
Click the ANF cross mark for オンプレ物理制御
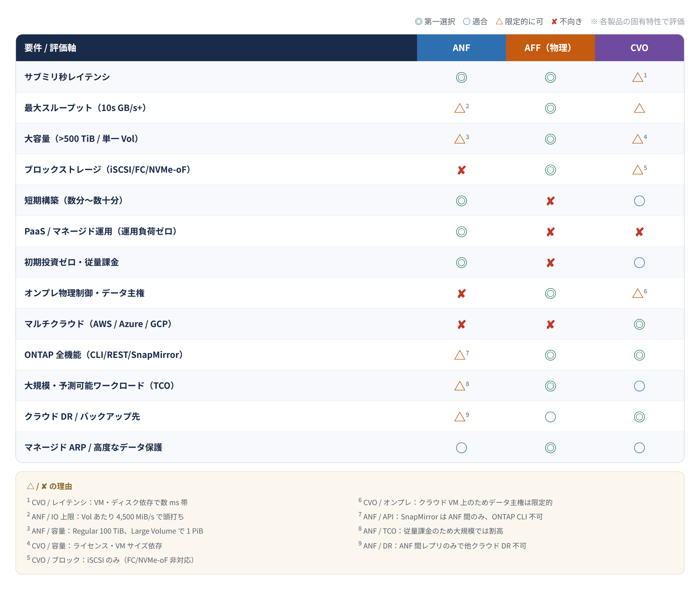(x=461, y=293)
